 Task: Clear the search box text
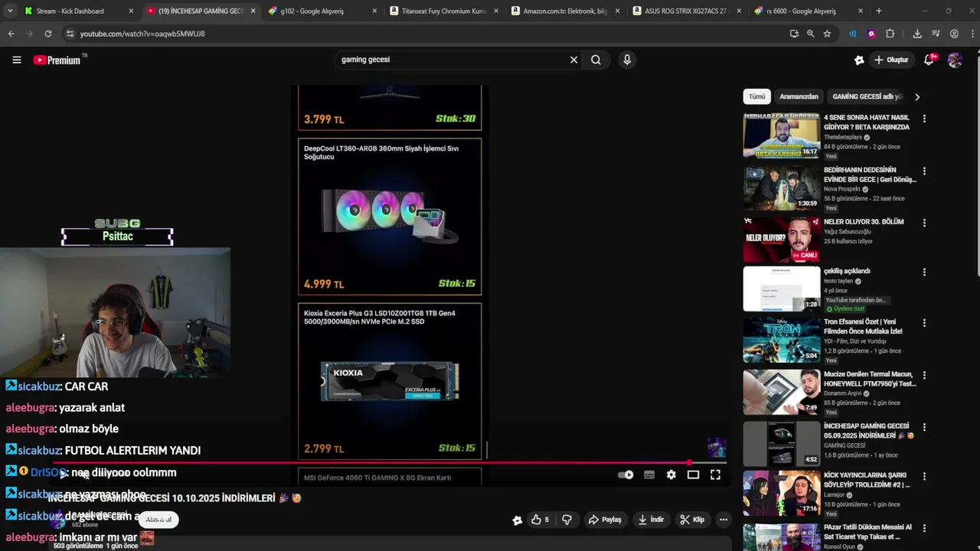[573, 60]
